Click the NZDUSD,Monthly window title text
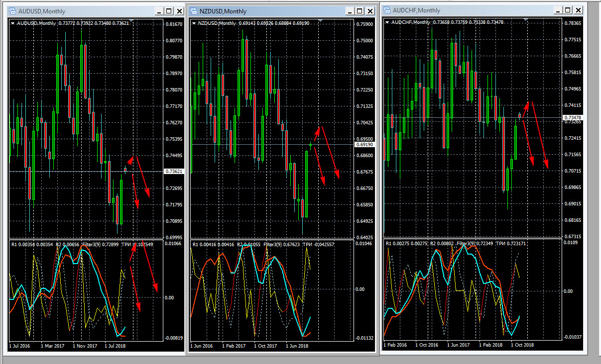The image size is (601, 364). tap(223, 11)
